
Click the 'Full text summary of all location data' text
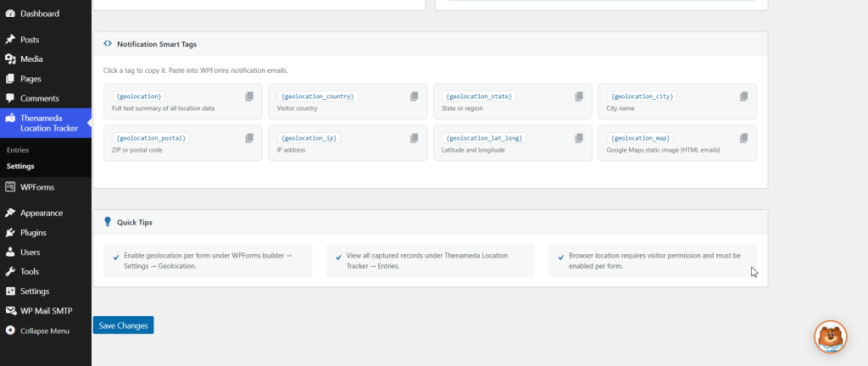pos(164,108)
